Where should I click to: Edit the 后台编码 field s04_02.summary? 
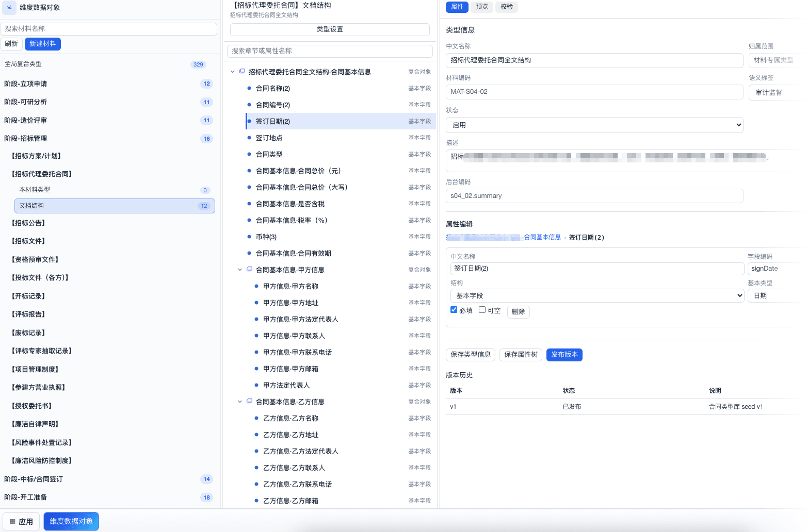[x=594, y=196]
